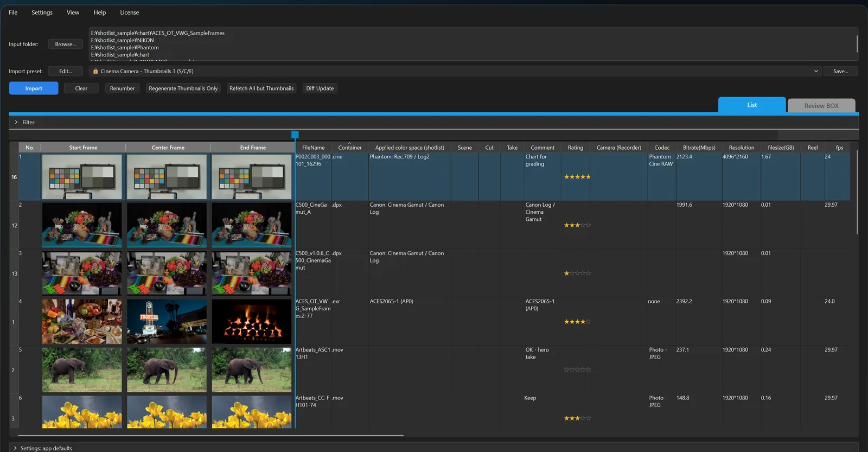Expand the Settings: app defaults section
Image resolution: width=868 pixels, height=452 pixels.
15,448
